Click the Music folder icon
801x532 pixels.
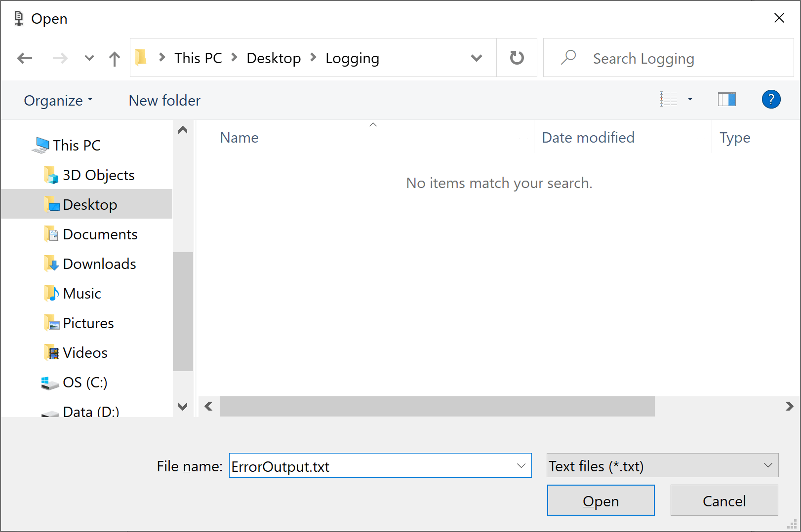[x=51, y=293]
